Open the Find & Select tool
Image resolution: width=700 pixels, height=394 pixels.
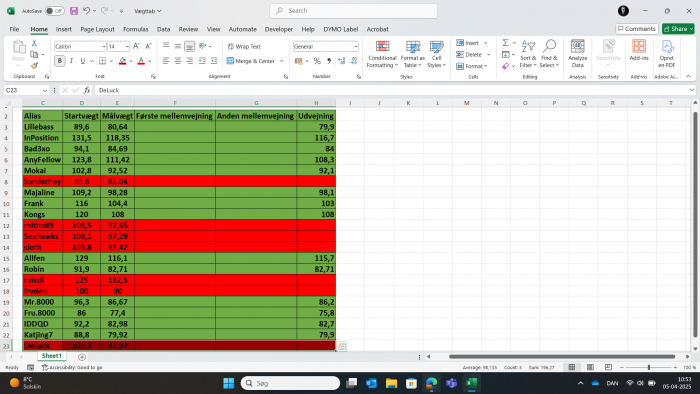pyautogui.click(x=549, y=54)
